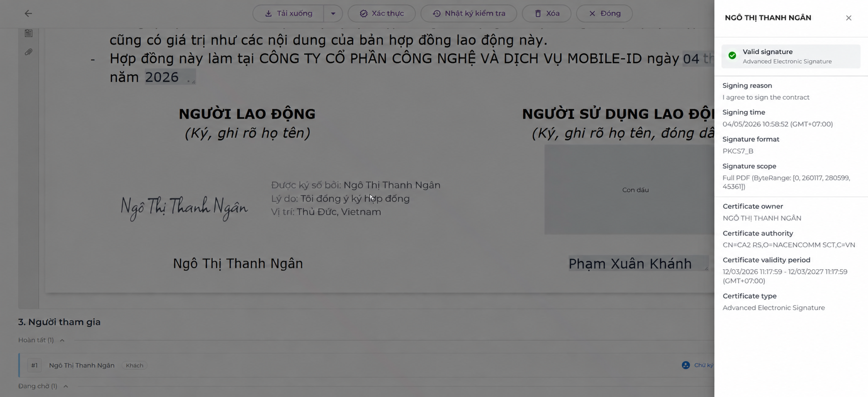The height and width of the screenshot is (397, 868).
Task: Click the Con dấu stamp placeholder
Action: pos(629,190)
